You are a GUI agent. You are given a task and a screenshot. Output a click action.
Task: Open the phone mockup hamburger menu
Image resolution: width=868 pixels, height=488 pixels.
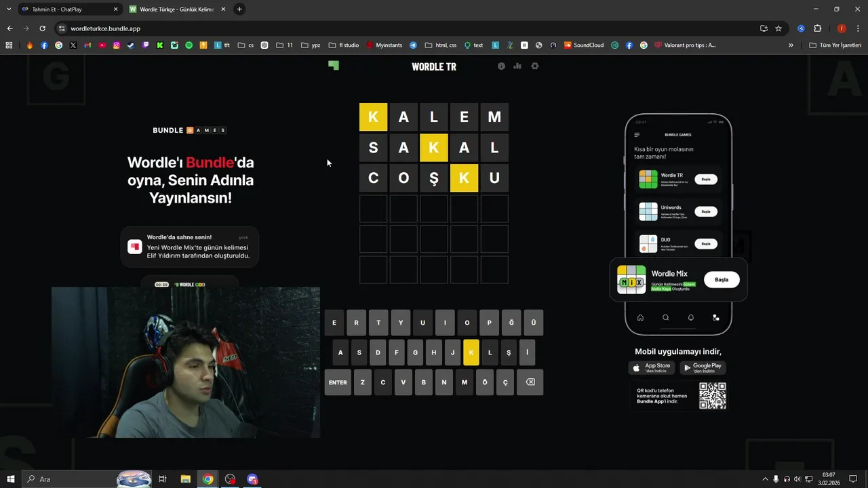tap(637, 135)
